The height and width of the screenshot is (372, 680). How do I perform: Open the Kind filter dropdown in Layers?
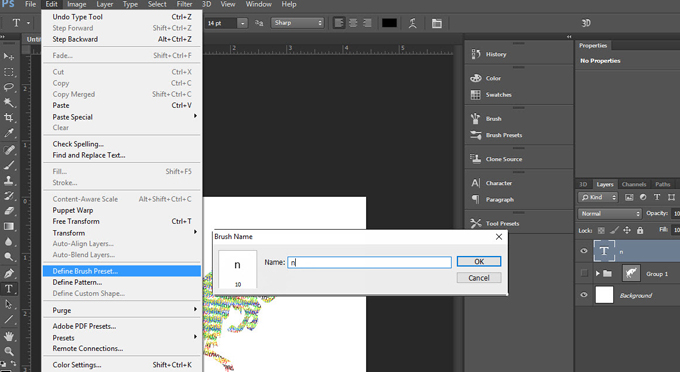[598, 197]
